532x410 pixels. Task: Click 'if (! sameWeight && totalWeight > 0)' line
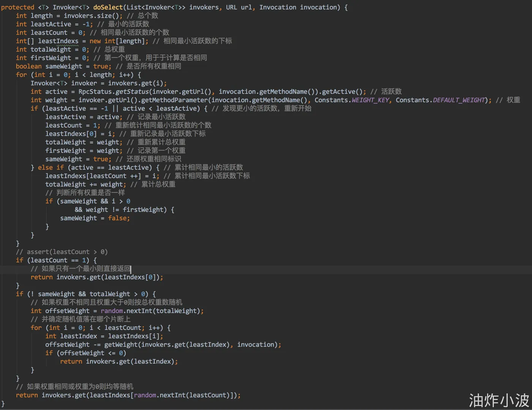coord(86,294)
